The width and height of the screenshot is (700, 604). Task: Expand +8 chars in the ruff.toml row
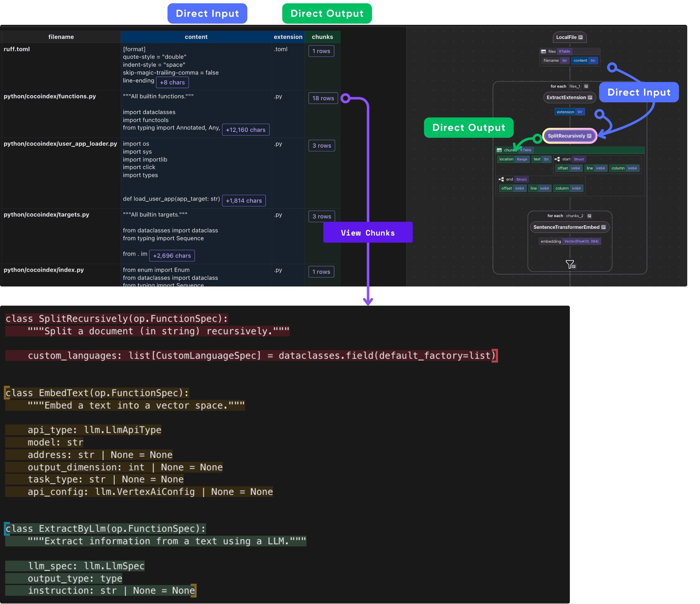tap(172, 82)
